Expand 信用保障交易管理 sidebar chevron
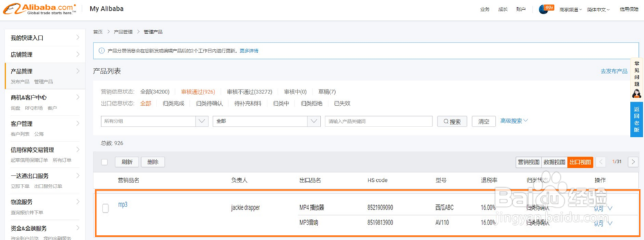The height and width of the screenshot is (240, 644). click(78, 150)
